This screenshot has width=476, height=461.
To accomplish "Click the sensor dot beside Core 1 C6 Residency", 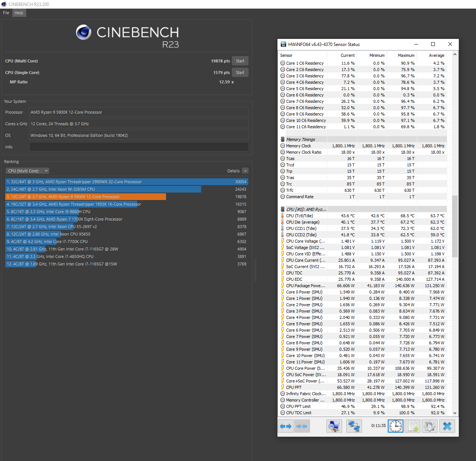I will pos(283,63).
